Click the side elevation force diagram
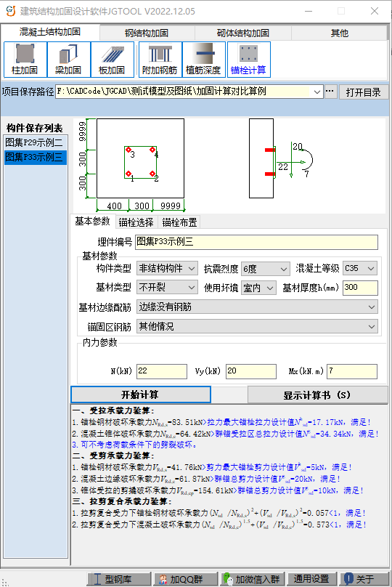The height and width of the screenshot is (587, 392). pyautogui.click(x=280, y=158)
